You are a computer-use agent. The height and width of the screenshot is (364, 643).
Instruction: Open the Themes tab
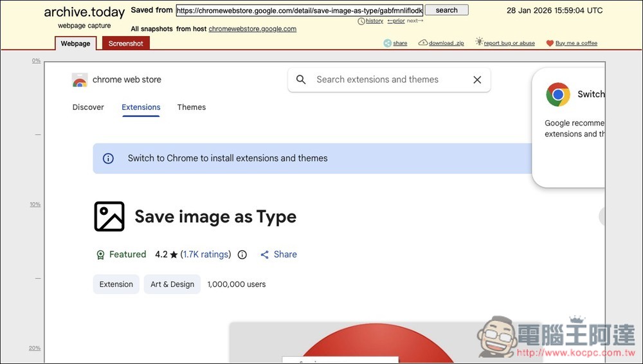click(x=192, y=107)
